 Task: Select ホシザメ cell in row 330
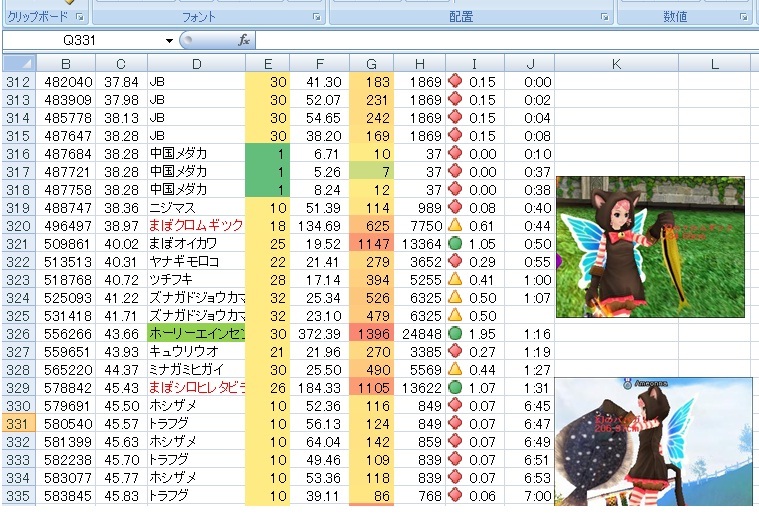point(197,406)
